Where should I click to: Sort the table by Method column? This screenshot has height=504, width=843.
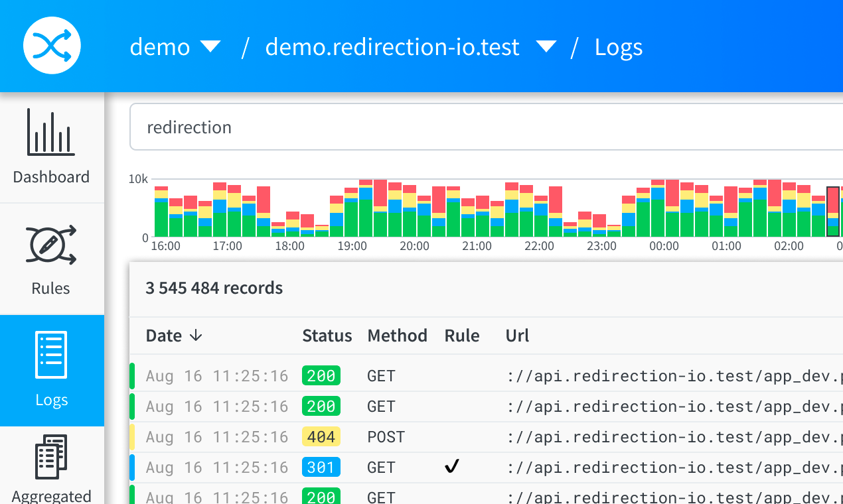(397, 336)
